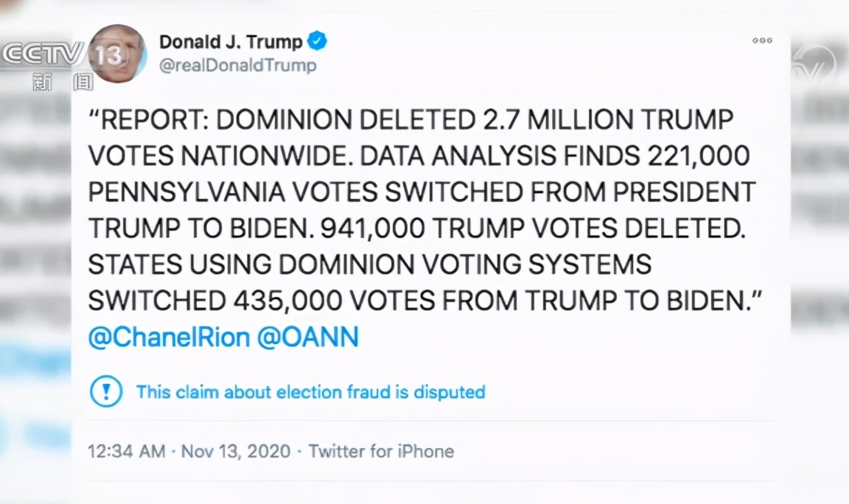Click the Twitter for iPhone source label
849x504 pixels.
(x=381, y=450)
